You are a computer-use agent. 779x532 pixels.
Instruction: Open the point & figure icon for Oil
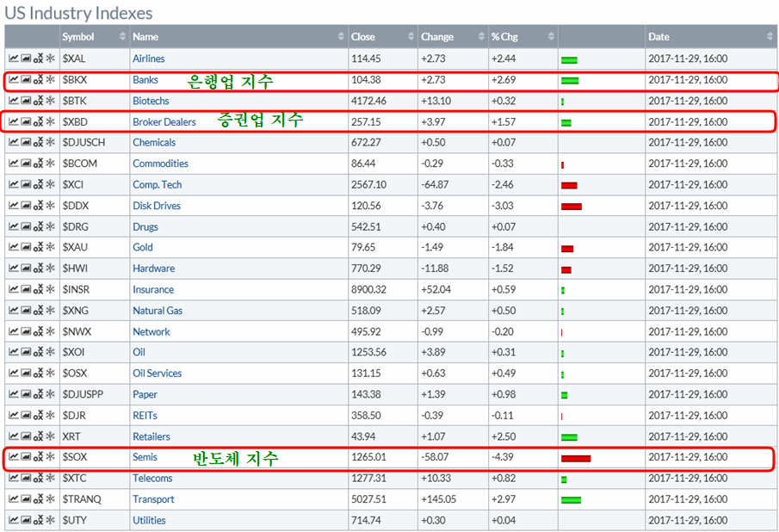point(38,353)
